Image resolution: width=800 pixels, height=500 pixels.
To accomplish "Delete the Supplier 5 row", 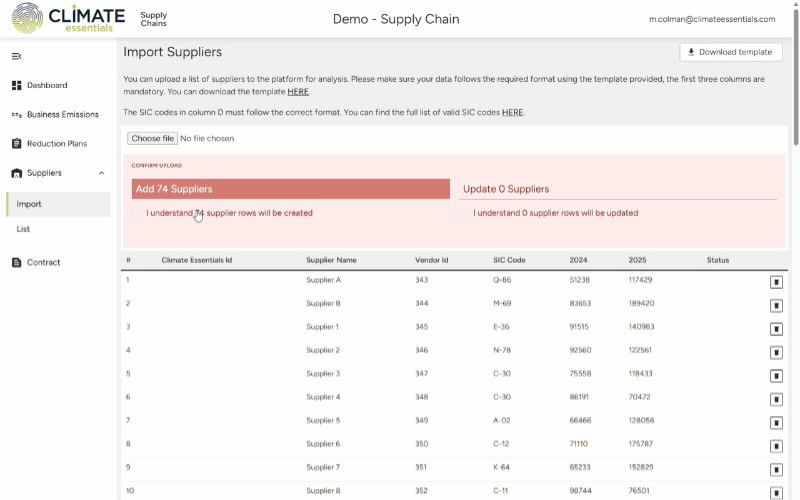I will tap(776, 423).
